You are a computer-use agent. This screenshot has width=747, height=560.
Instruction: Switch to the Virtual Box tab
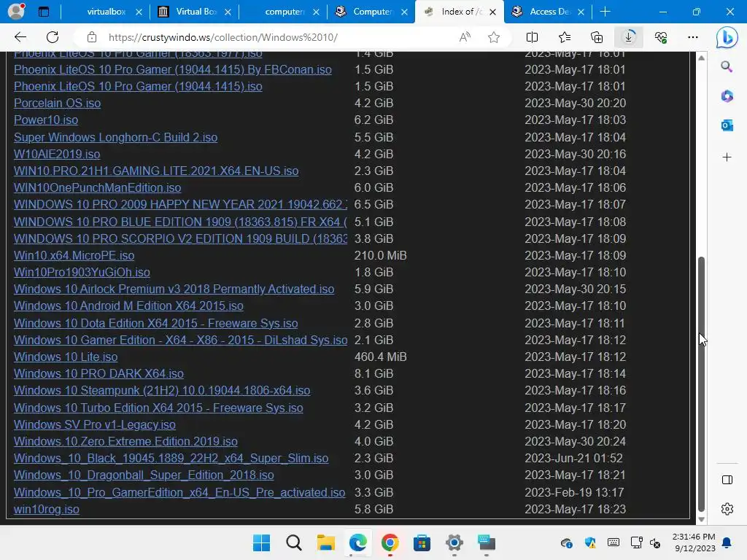[196, 12]
